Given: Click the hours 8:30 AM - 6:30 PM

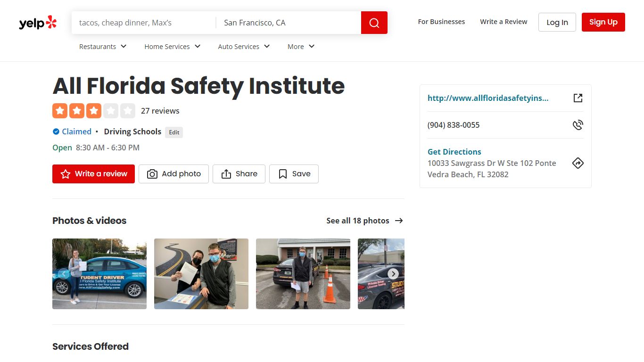Looking at the screenshot, I should pos(107,148).
